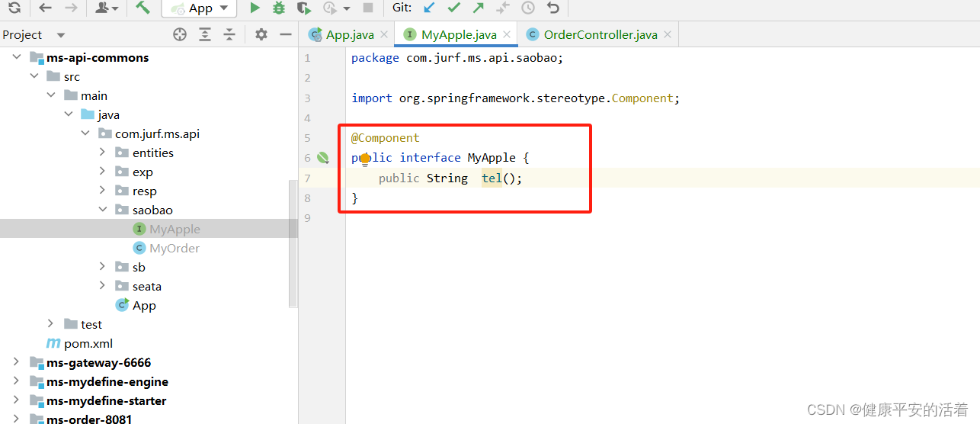
Task: Git push green arrow
Action: 478,8
